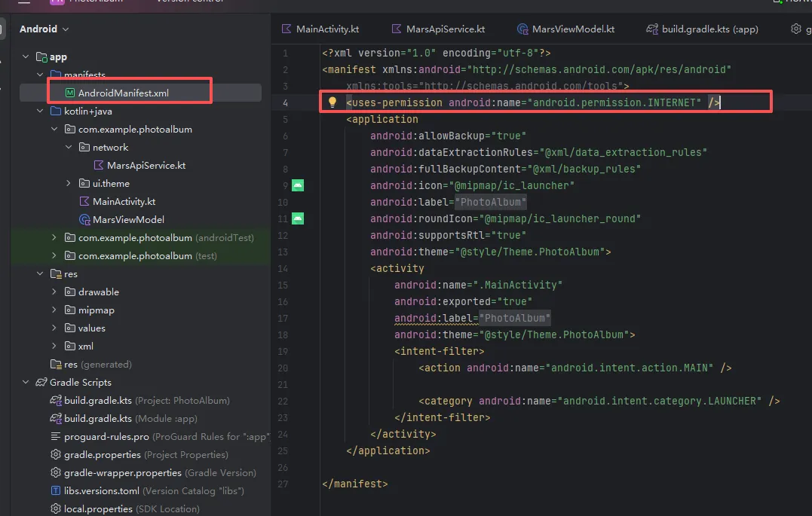812x516 pixels.
Task: Open local.properties (SDK Location)
Action: tap(131, 508)
